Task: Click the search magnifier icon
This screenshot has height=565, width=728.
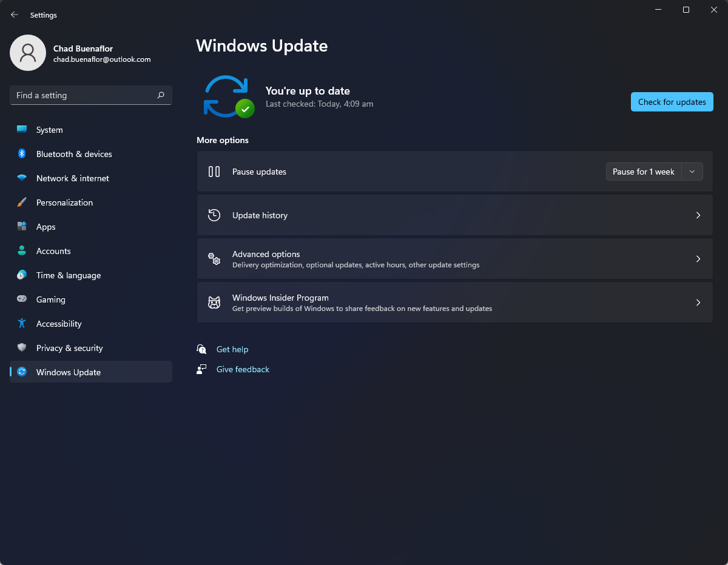Action: 161,95
